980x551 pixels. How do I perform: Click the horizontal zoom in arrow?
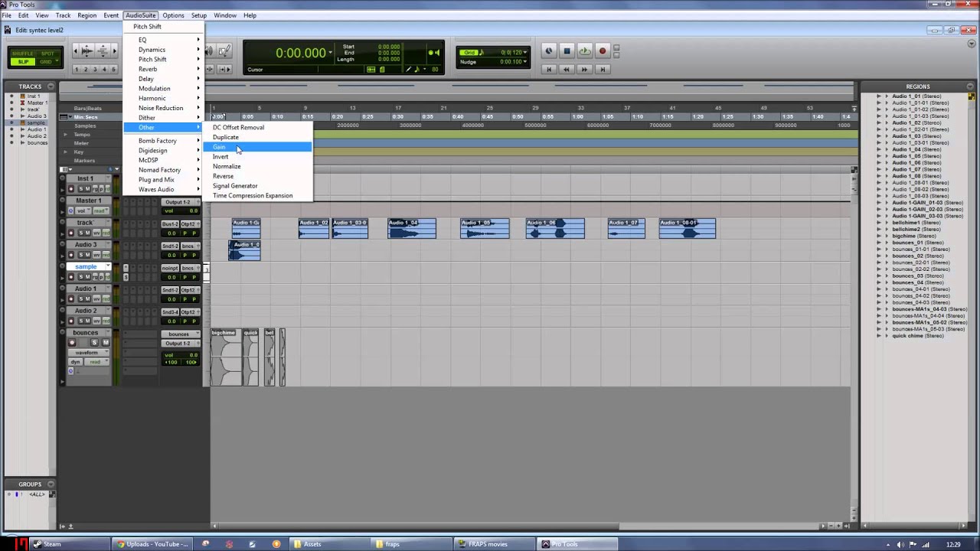click(x=114, y=51)
